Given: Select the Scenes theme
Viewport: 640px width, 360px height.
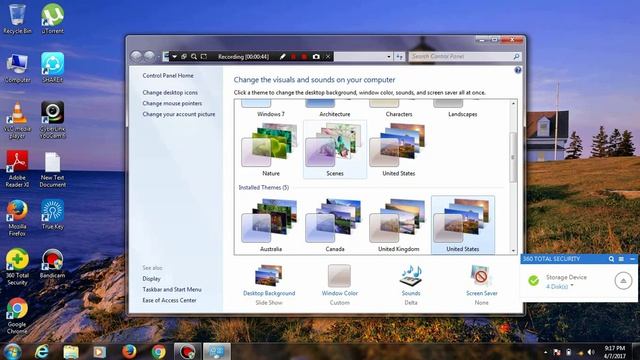Looking at the screenshot, I should [335, 150].
